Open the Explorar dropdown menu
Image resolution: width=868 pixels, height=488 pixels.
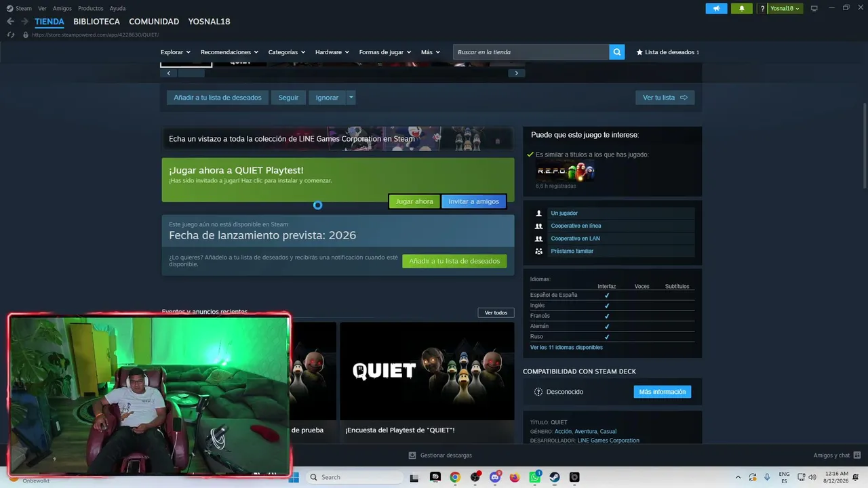point(176,52)
